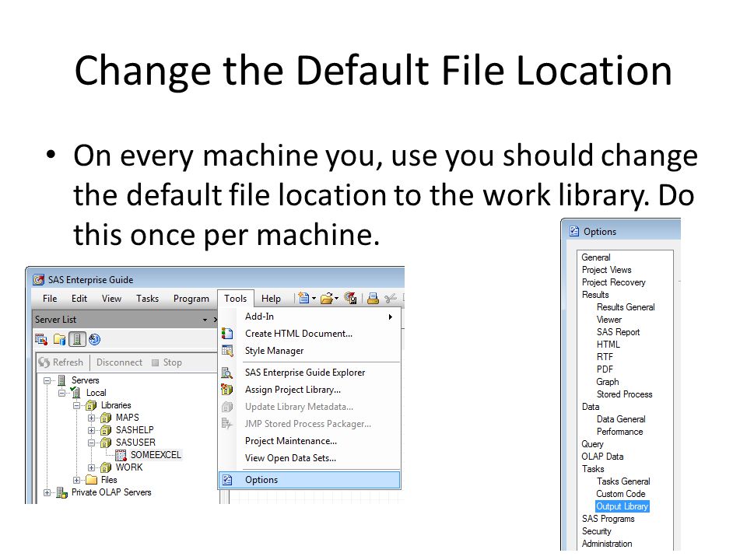Click the Assign Project Library menu icon
The width and height of the screenshot is (747, 560).
coord(227,390)
